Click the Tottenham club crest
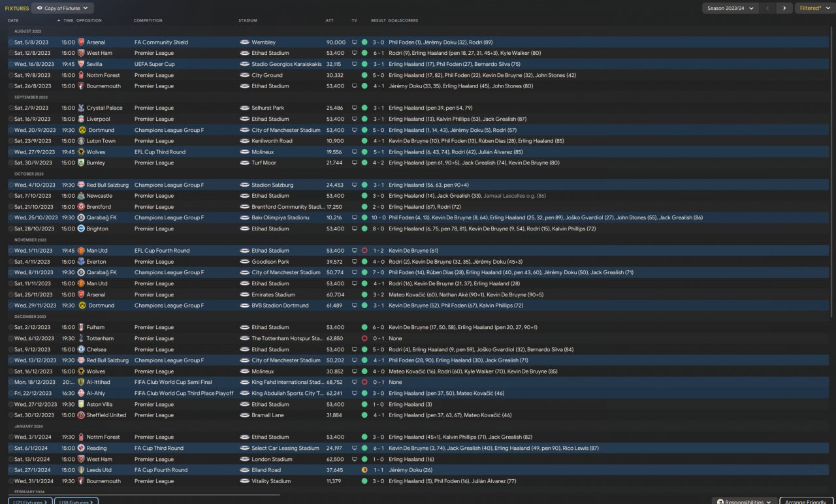The height and width of the screenshot is (504, 836). tap(81, 338)
